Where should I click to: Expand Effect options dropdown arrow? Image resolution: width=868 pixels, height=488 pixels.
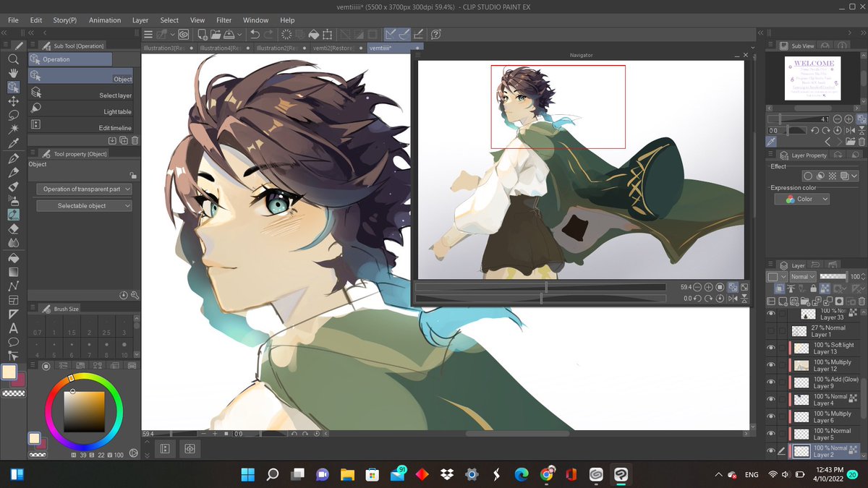pyautogui.click(x=854, y=176)
